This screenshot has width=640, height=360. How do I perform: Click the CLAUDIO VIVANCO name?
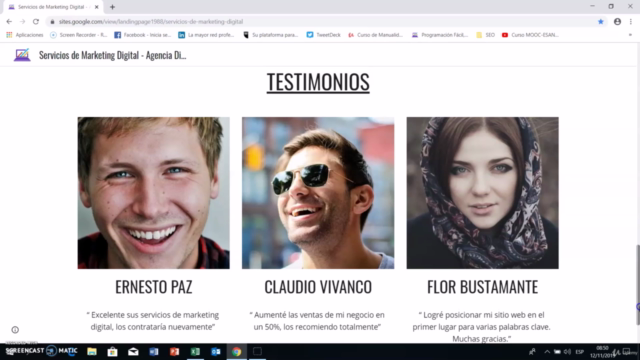point(318,287)
